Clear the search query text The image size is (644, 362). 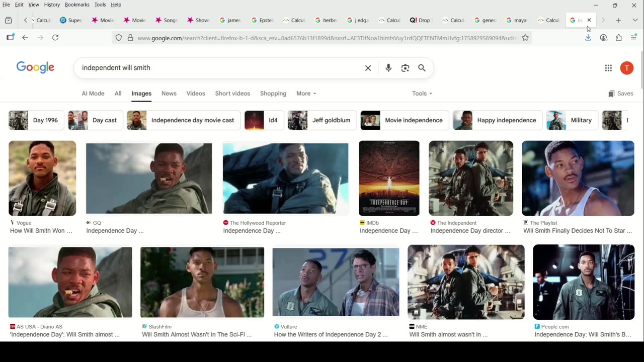pyautogui.click(x=368, y=68)
